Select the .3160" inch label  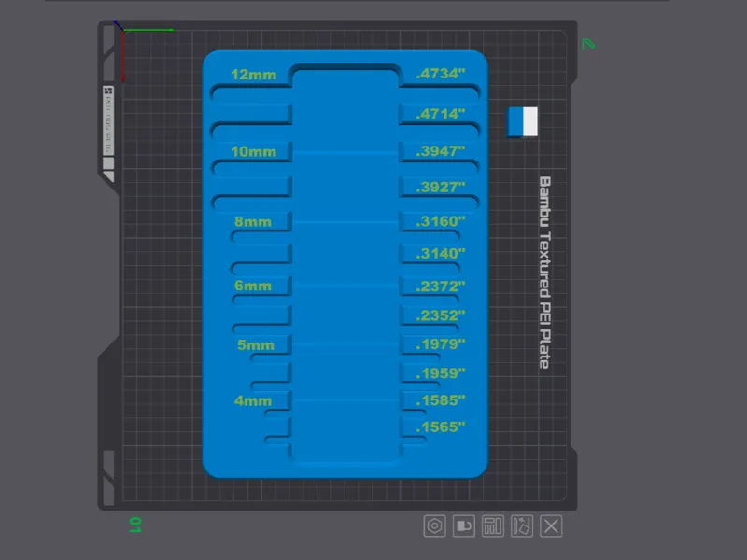[440, 221]
